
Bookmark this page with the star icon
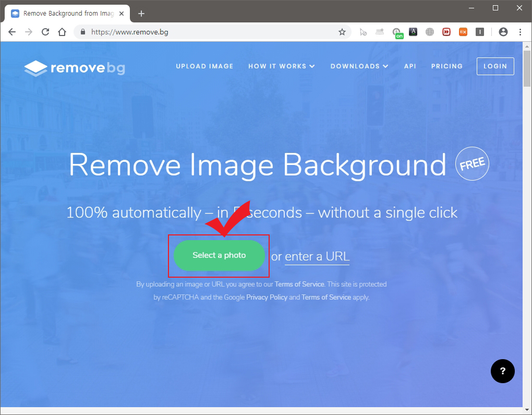(342, 32)
